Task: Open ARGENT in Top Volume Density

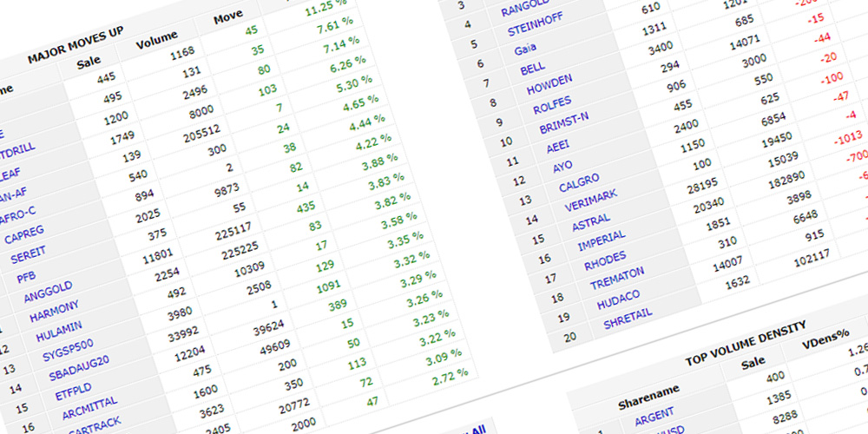Action: coord(654,418)
